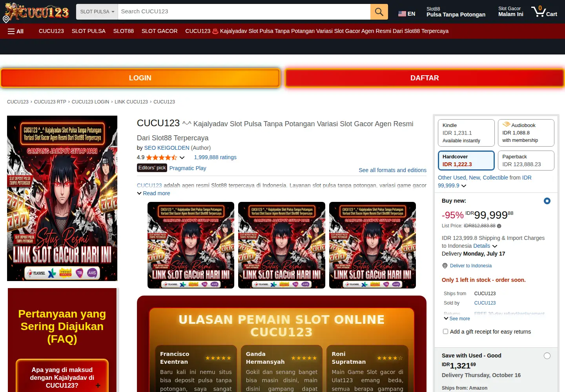The width and height of the screenshot is (565, 392).
Task: Open SEO KEIGOLDEN author link
Action: pos(167,148)
